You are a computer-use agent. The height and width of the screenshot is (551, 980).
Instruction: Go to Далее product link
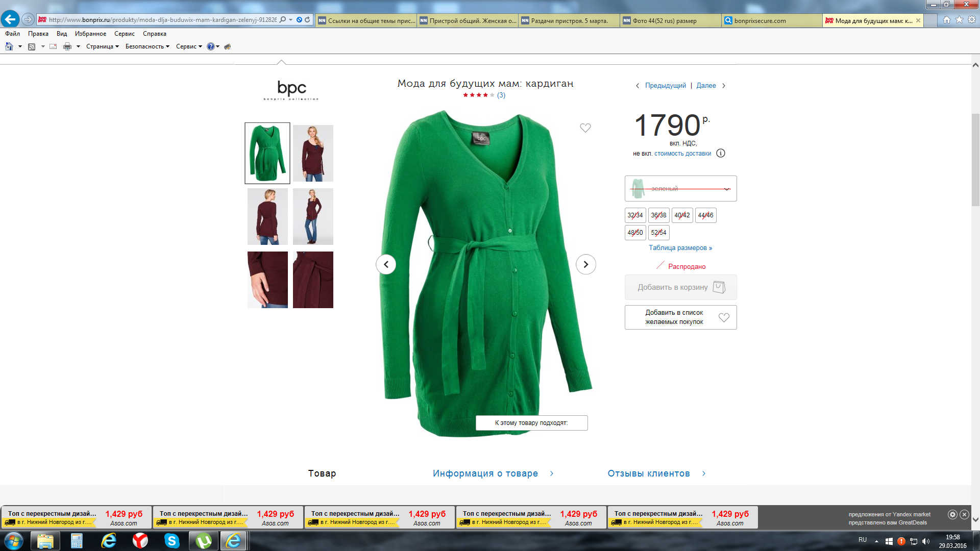[706, 86]
